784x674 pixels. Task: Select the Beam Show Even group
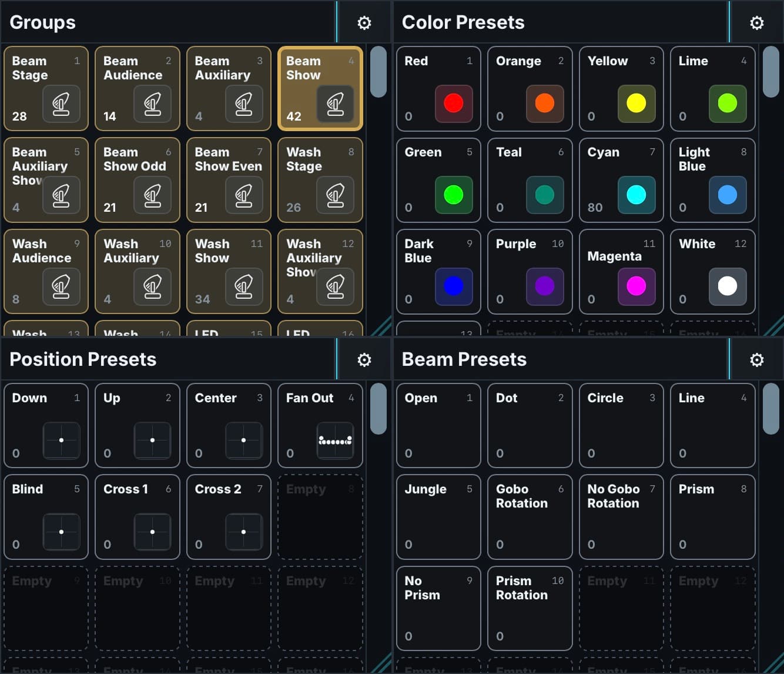click(x=229, y=180)
